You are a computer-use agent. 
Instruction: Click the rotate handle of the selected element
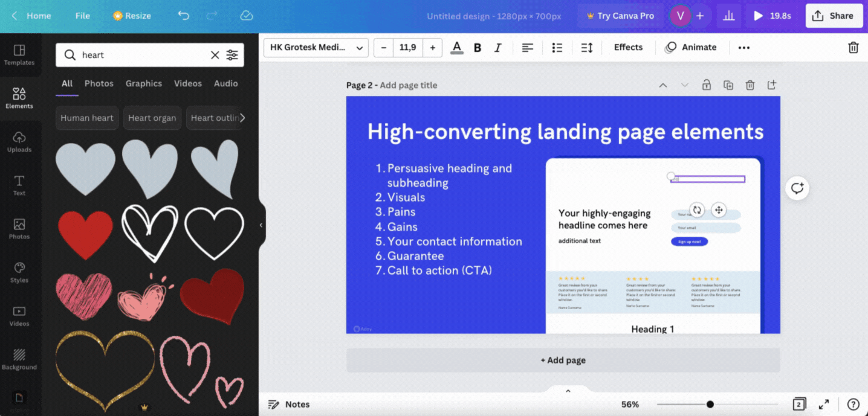click(697, 210)
